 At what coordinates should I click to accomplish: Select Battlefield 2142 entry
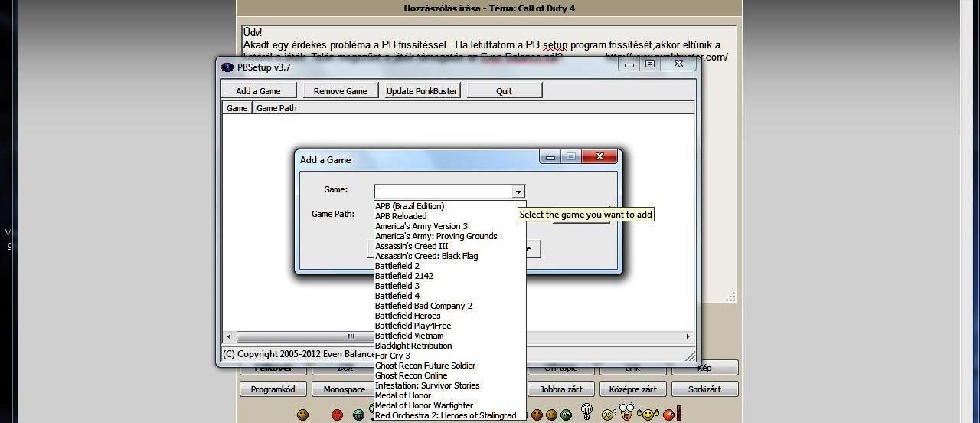click(449, 276)
